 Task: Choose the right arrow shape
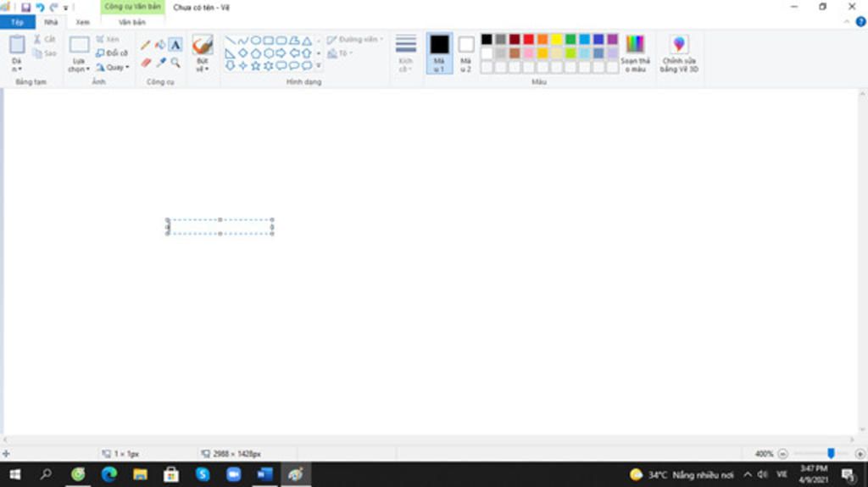(x=281, y=53)
